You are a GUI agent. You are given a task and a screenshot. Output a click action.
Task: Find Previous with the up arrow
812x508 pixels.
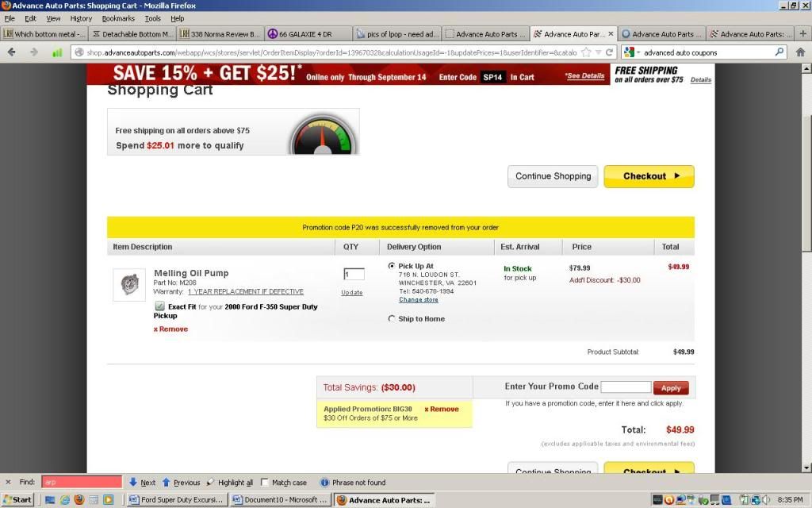(x=181, y=482)
